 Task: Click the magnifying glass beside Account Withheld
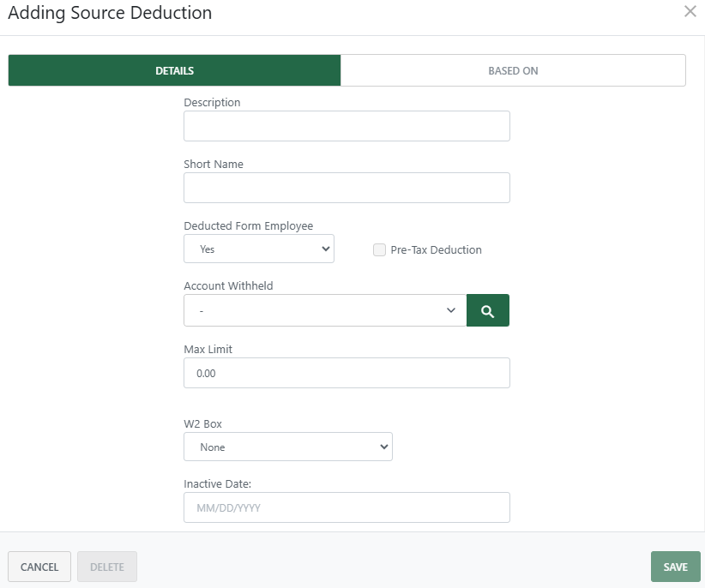coord(487,309)
